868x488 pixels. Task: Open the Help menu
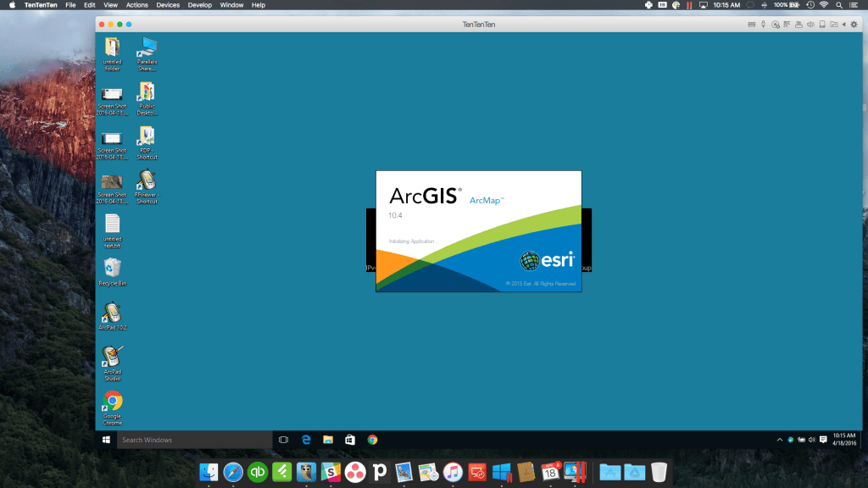259,5
